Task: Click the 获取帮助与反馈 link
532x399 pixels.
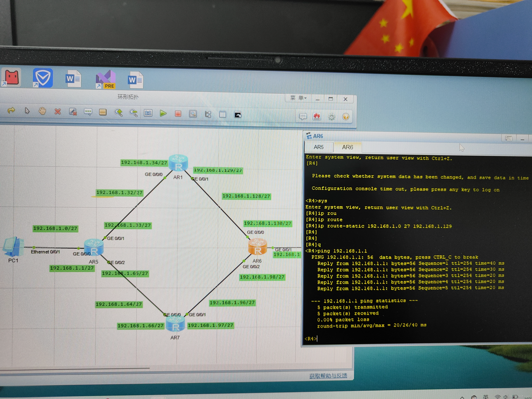Action: (328, 376)
